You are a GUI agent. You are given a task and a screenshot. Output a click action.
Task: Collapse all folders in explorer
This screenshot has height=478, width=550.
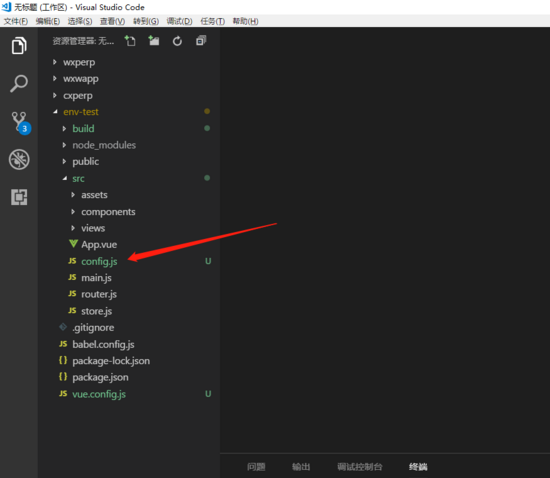(201, 41)
